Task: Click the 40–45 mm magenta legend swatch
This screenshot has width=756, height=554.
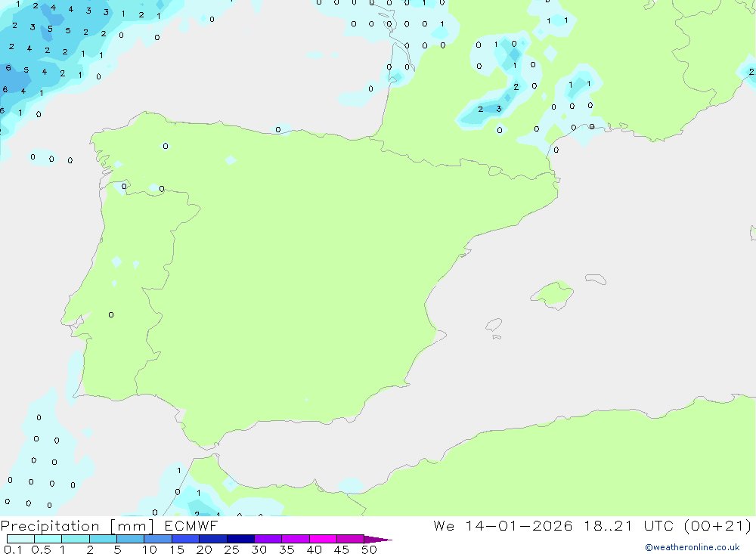Action: click(x=323, y=539)
